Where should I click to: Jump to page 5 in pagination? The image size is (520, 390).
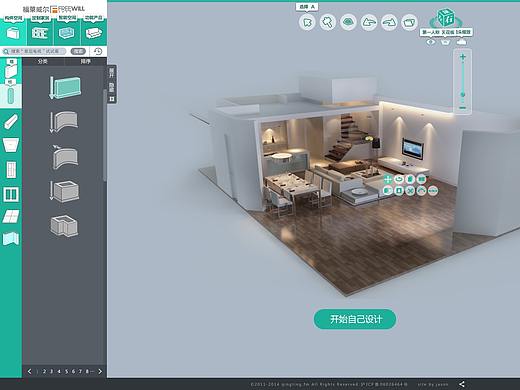click(66, 371)
